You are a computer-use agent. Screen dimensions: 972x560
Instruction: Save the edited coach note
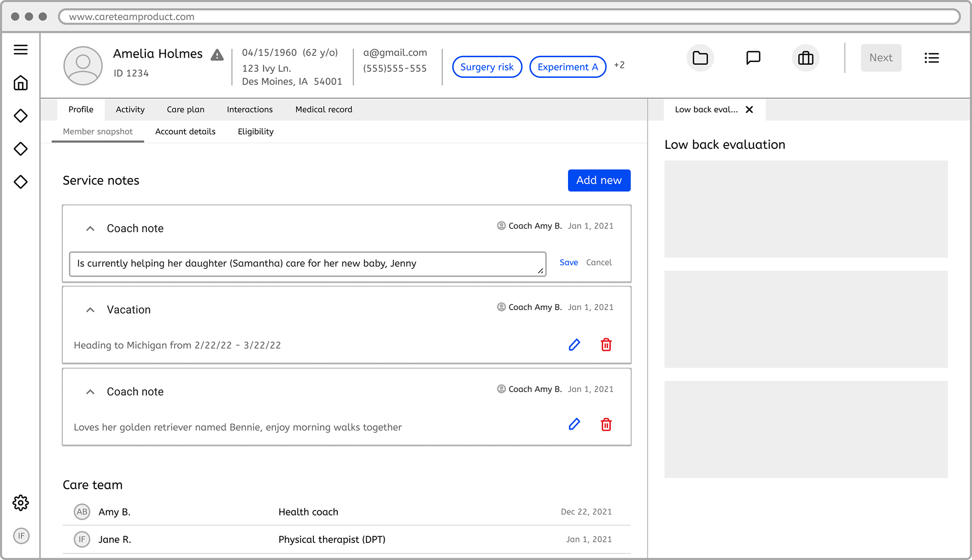569,262
